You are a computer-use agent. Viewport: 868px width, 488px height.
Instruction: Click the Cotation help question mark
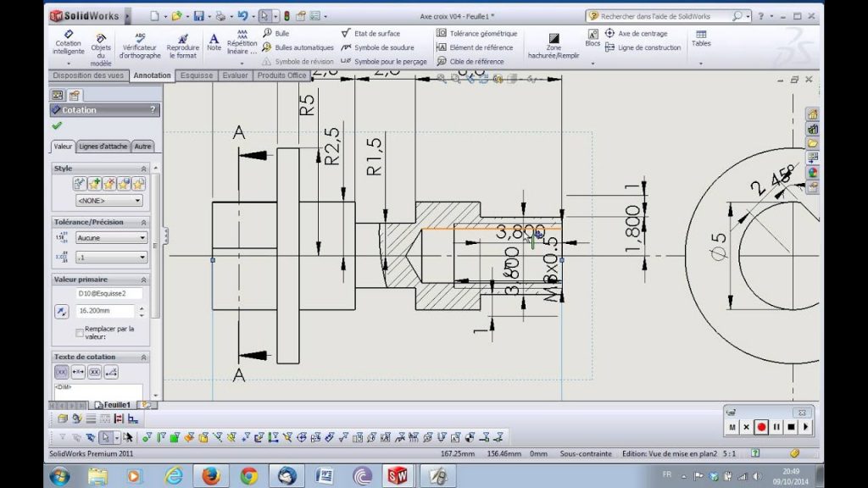pos(153,109)
